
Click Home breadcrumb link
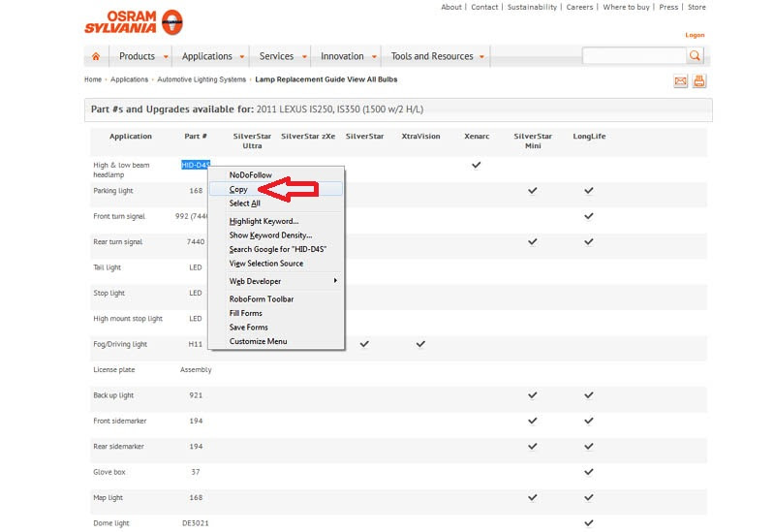[93, 79]
